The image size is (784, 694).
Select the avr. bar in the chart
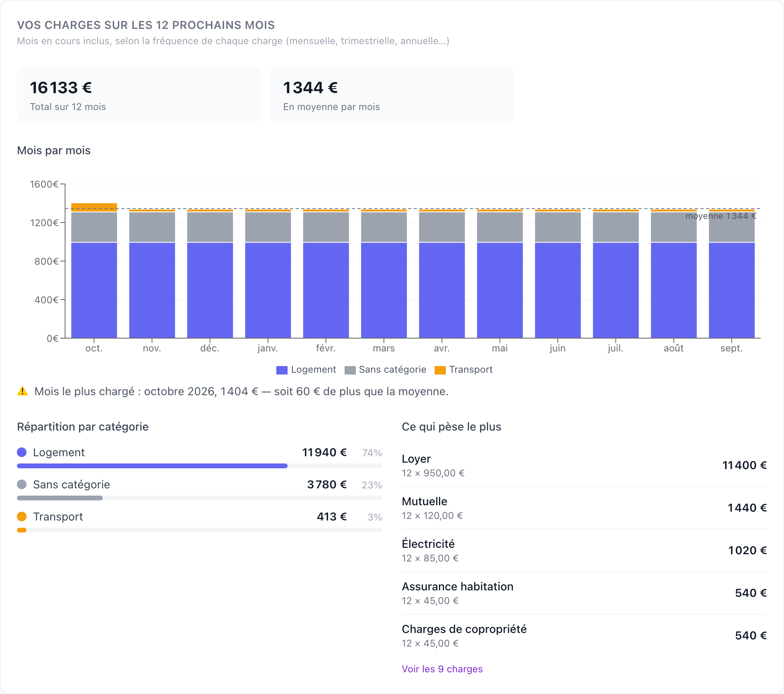[x=442, y=274]
